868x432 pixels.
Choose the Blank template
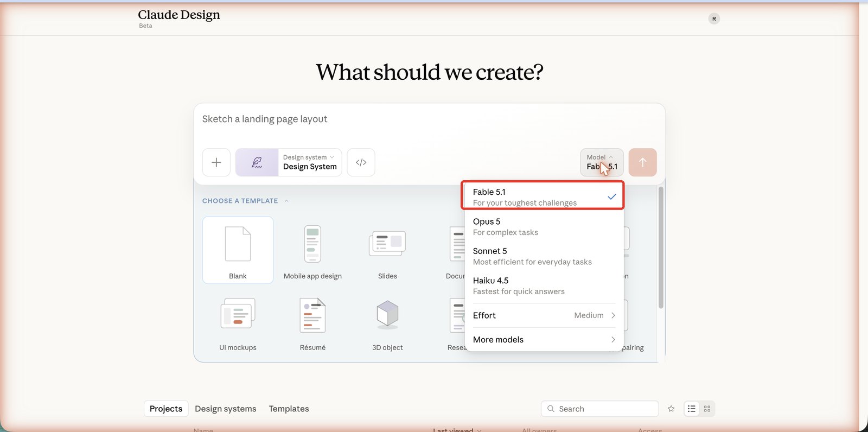click(238, 250)
